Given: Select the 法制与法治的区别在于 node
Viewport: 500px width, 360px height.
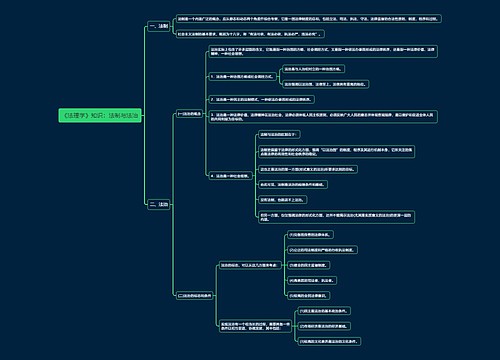Looking at the screenshot, I should tap(279, 135).
